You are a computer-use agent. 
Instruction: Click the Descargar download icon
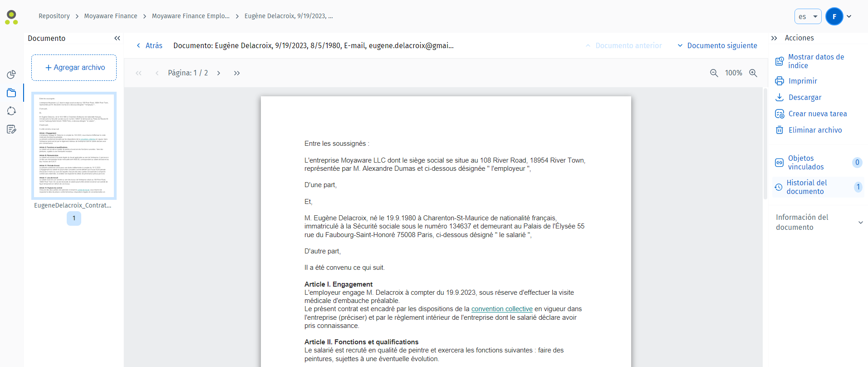(x=780, y=97)
